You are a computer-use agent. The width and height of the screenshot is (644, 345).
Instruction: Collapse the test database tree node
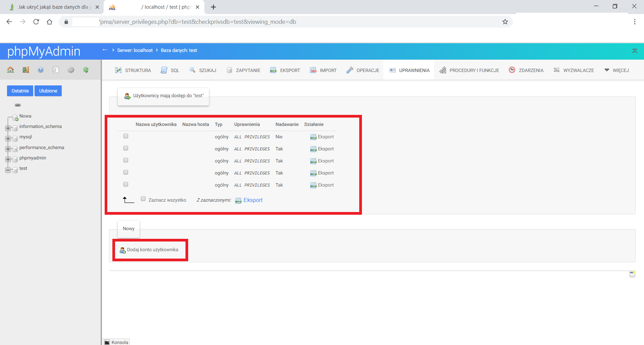(x=8, y=170)
